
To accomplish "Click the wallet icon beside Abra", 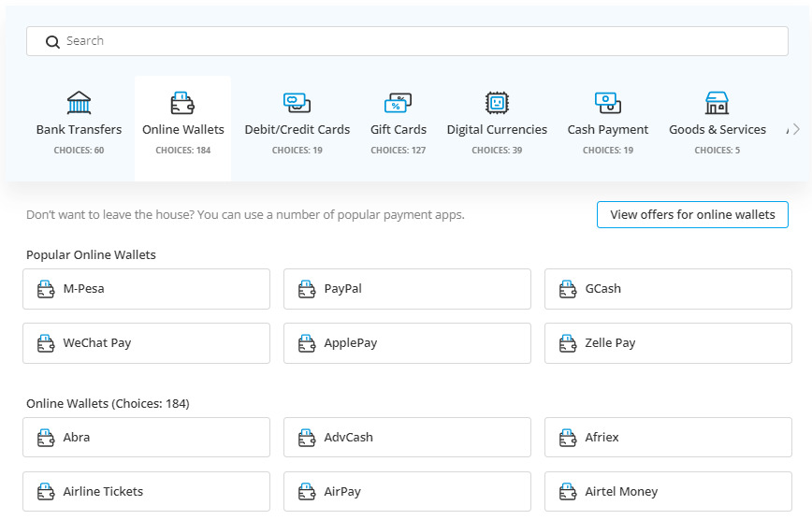I will click(x=46, y=438).
